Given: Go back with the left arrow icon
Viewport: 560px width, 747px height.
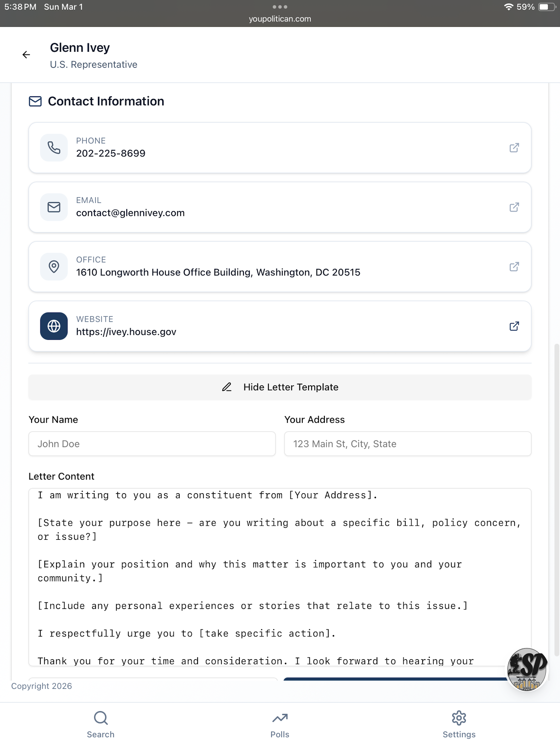Looking at the screenshot, I should (x=26, y=55).
